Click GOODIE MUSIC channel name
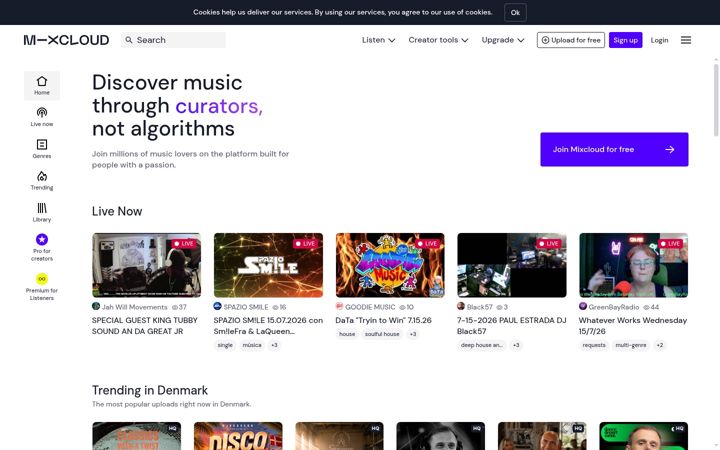 (370, 307)
